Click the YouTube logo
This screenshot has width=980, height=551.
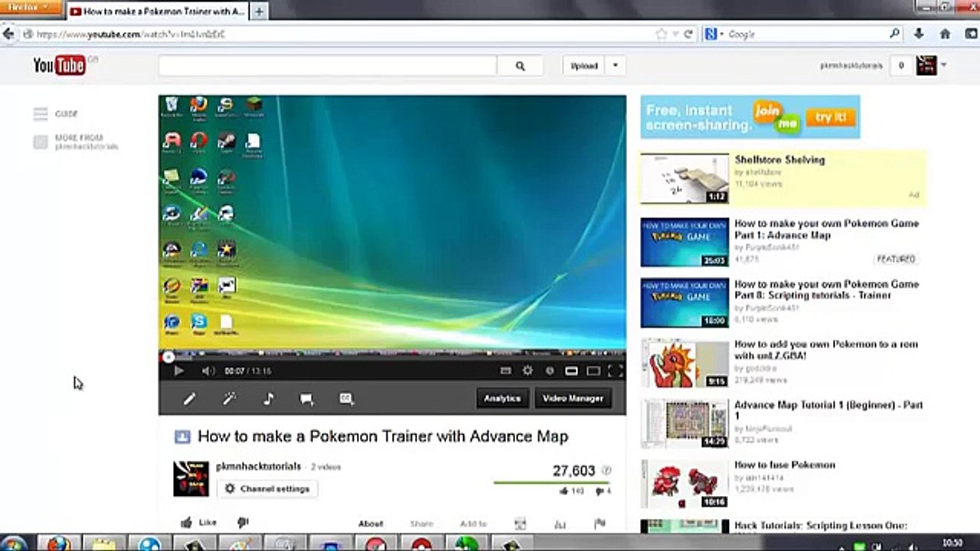[59, 66]
